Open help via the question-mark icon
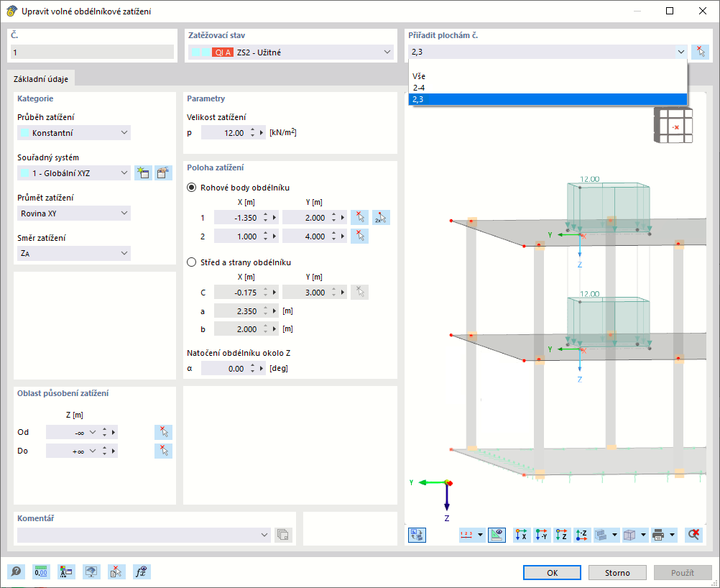Viewport: 720px width, 588px height. tap(16, 572)
